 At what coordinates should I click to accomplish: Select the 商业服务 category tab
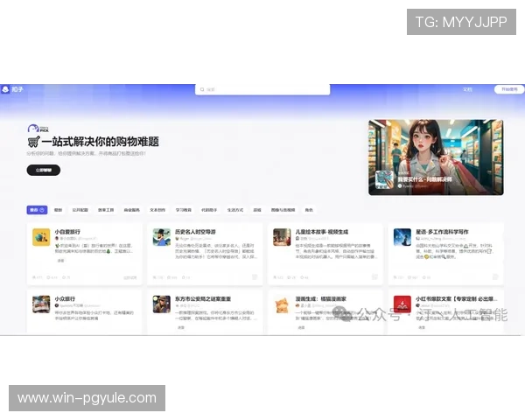click(x=131, y=210)
